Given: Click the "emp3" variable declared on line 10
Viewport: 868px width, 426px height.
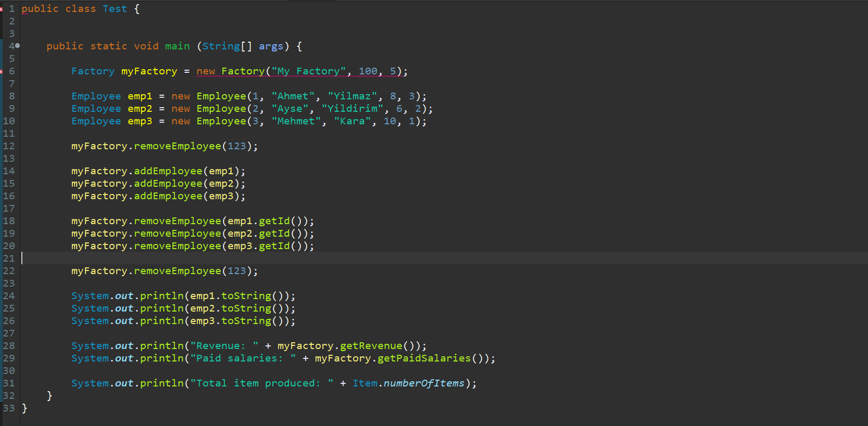Looking at the screenshot, I should click(140, 121).
